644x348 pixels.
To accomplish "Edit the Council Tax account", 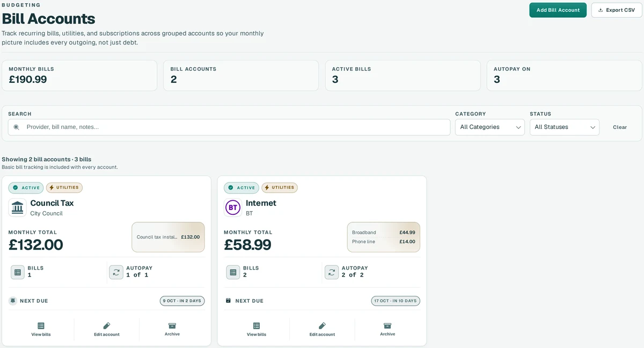I will point(107,329).
